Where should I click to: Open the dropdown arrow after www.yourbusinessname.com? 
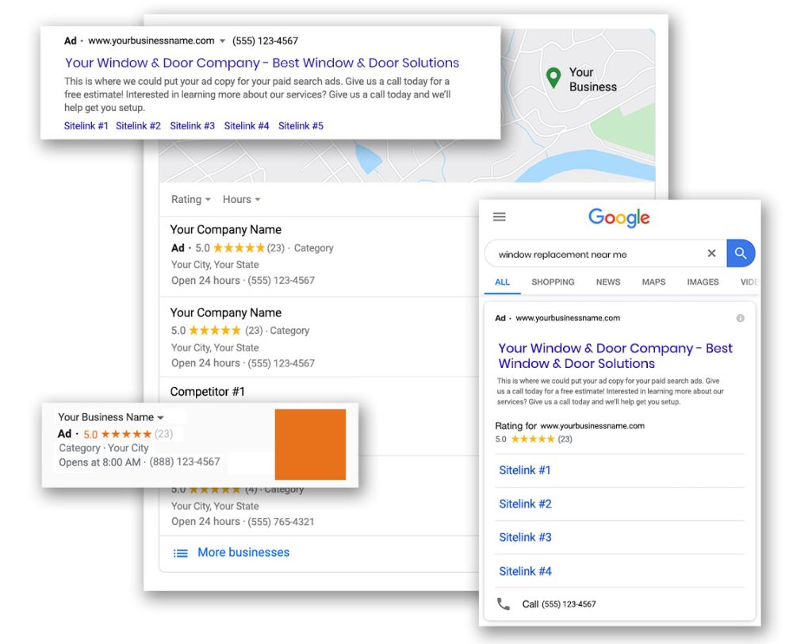[222, 41]
